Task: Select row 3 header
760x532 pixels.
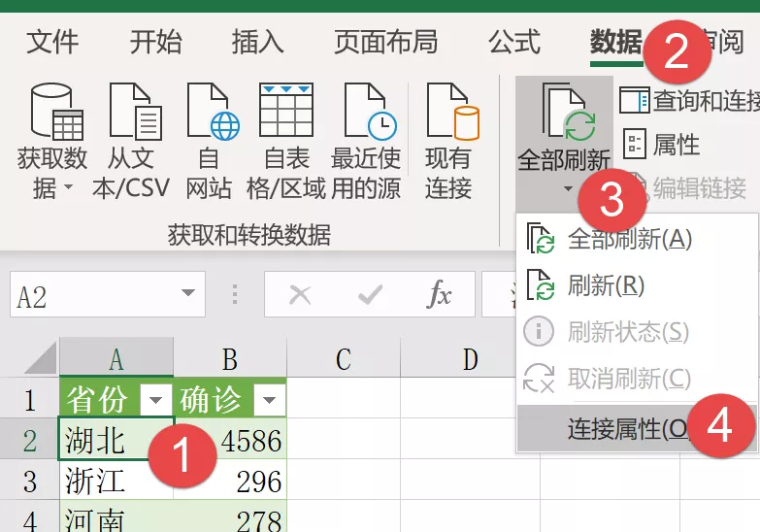Action: (x=29, y=482)
